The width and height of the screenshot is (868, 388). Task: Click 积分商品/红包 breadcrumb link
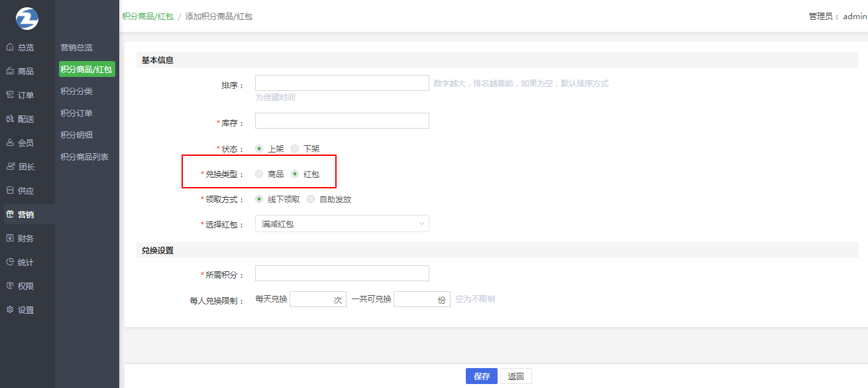[147, 17]
